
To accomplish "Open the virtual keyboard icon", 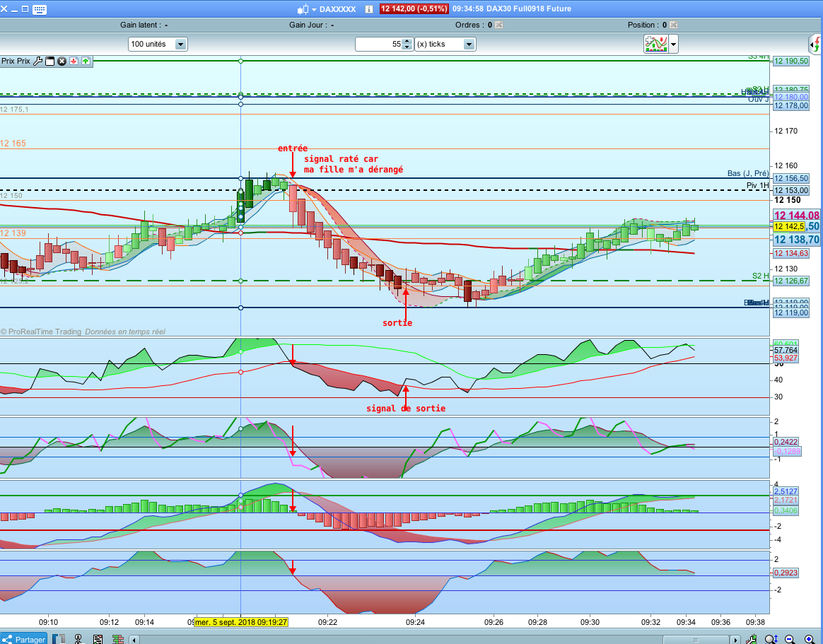I will (x=40, y=9).
